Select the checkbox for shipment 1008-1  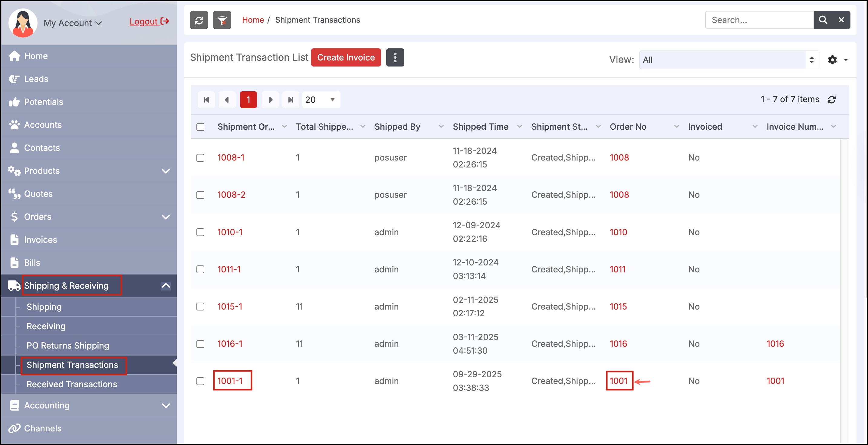(200, 158)
